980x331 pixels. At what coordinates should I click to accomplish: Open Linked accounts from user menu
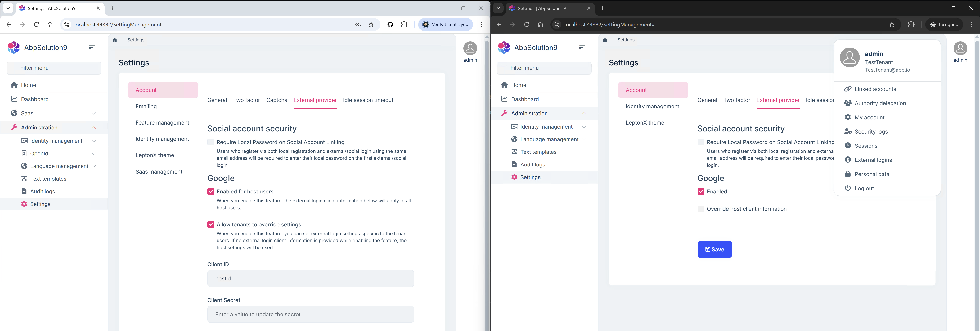coord(875,89)
